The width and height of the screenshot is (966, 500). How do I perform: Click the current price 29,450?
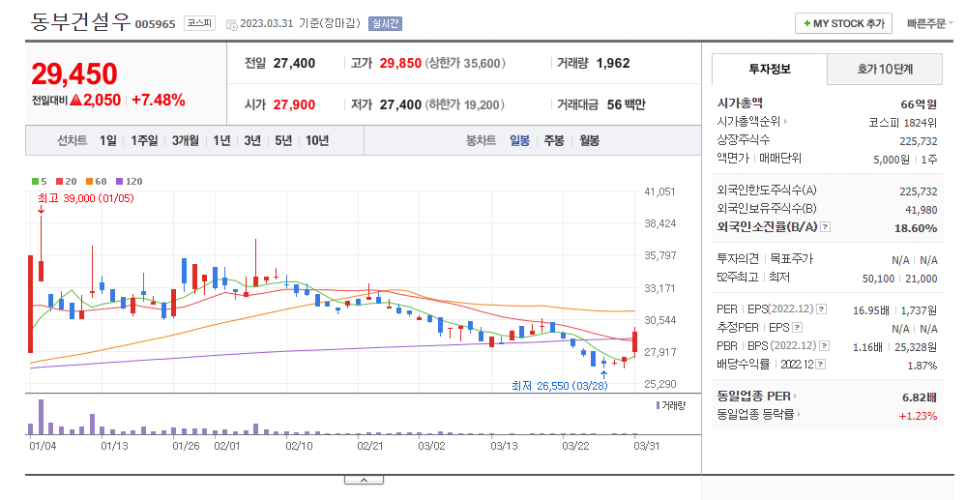(x=75, y=74)
